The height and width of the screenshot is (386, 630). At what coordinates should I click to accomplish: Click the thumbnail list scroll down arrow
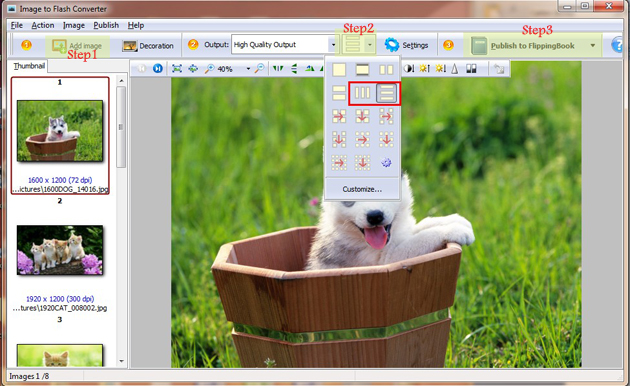click(x=121, y=361)
